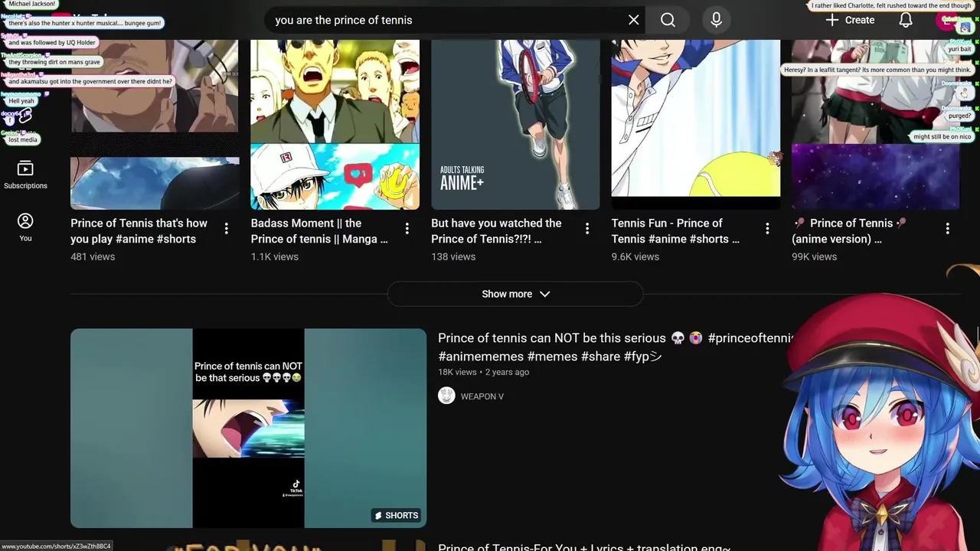Open Subscriptions in the sidebar
This screenshot has height=551, width=980.
click(x=25, y=174)
